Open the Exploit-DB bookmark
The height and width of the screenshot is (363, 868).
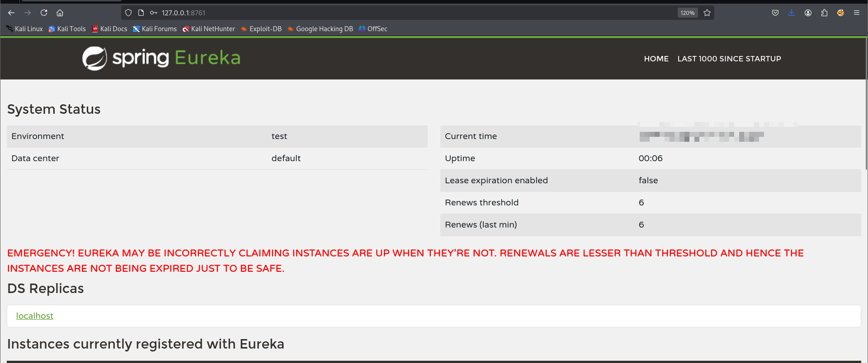coord(261,29)
